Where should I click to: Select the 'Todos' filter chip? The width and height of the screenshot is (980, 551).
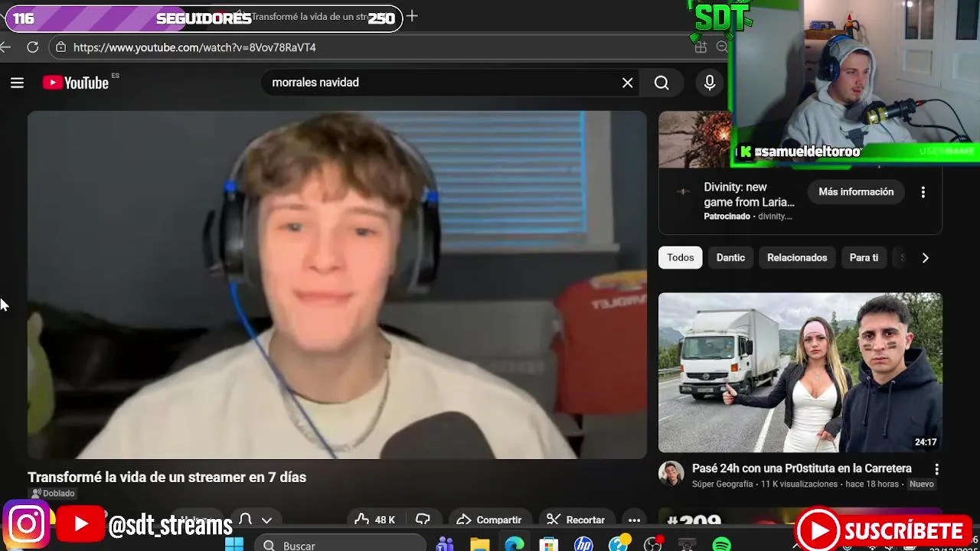click(x=680, y=258)
